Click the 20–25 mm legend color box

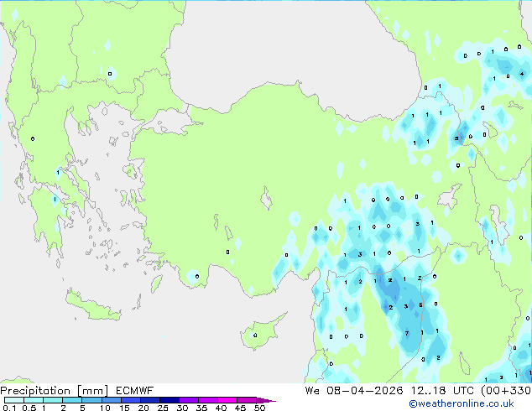(149, 400)
